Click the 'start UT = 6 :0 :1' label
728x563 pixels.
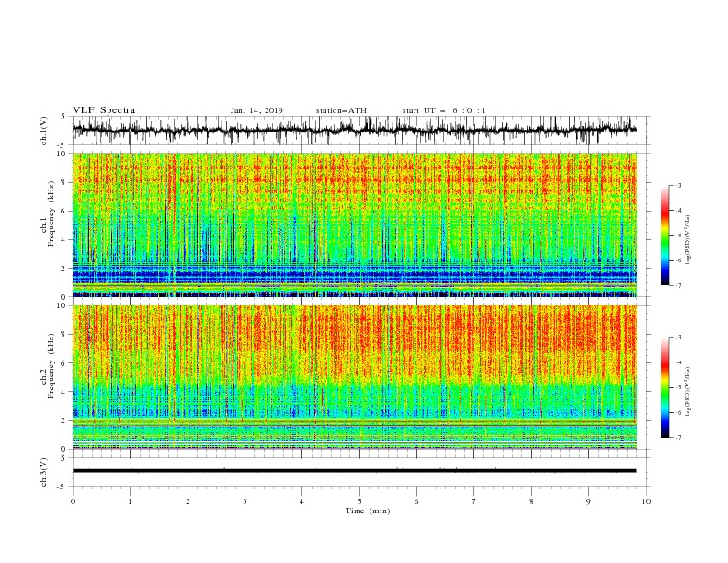tap(444, 110)
